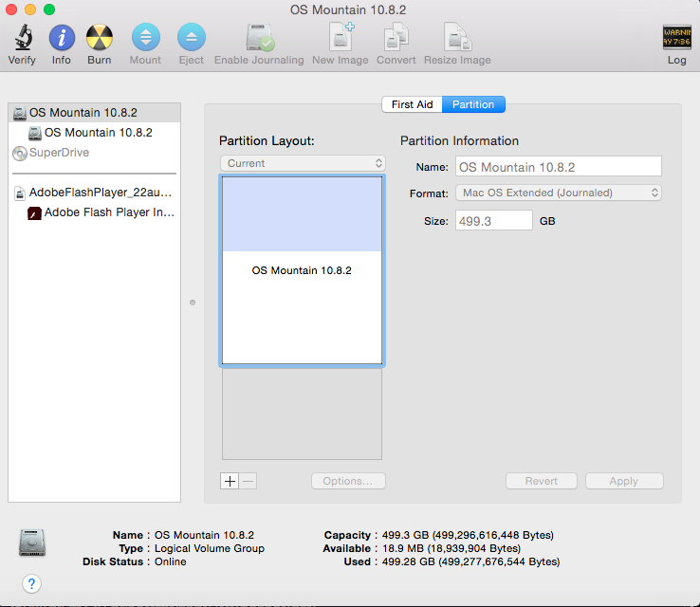Click the Used value 499.28 GB text

tap(471, 561)
